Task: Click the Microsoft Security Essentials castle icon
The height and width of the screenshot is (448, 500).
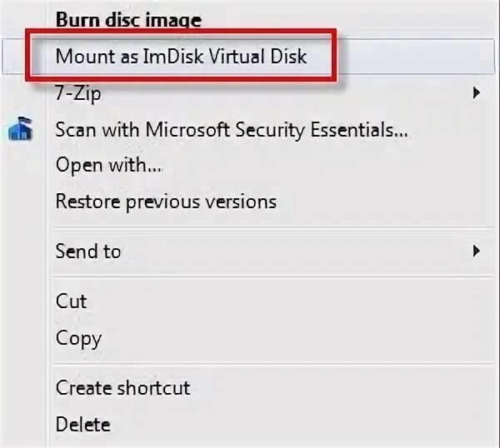Action: click(21, 129)
